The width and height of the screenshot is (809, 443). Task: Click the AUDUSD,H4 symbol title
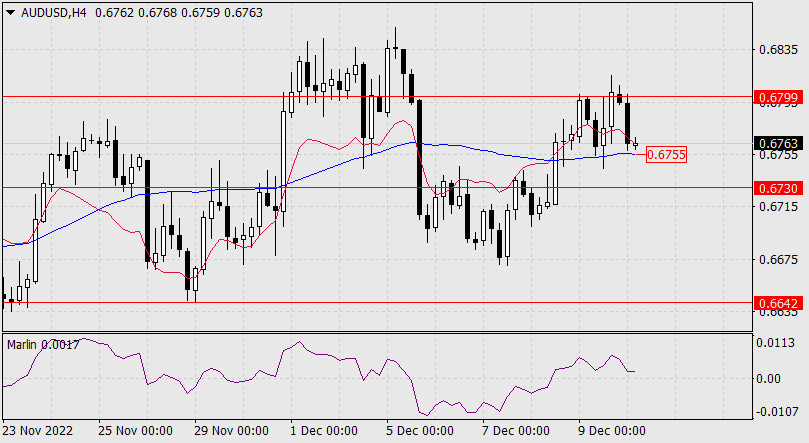click(50, 12)
